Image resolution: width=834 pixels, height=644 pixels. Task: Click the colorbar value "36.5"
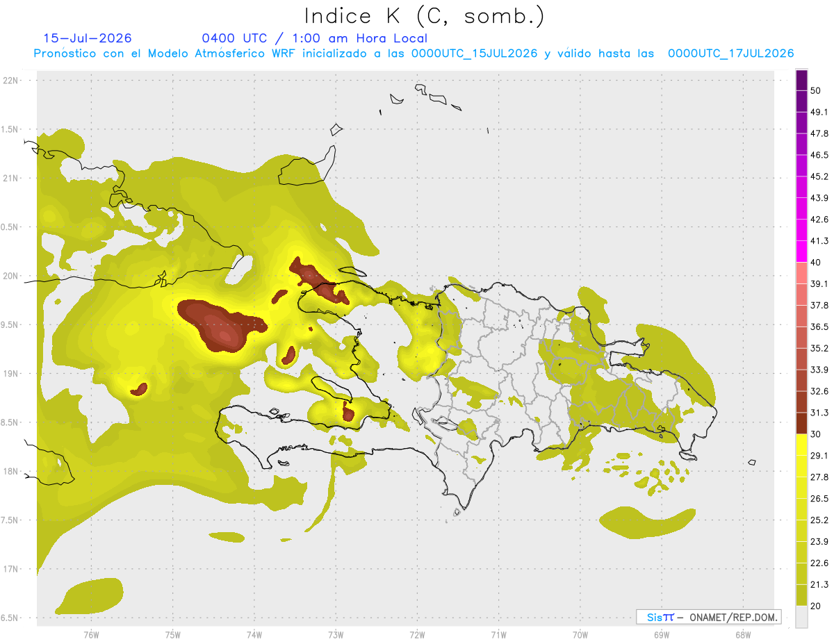pos(819,327)
